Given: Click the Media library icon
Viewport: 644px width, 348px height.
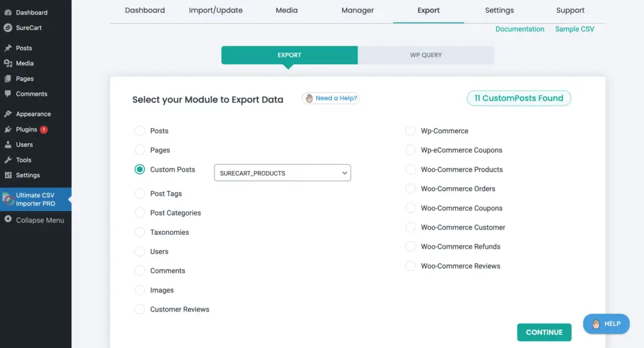Looking at the screenshot, I should pos(8,63).
